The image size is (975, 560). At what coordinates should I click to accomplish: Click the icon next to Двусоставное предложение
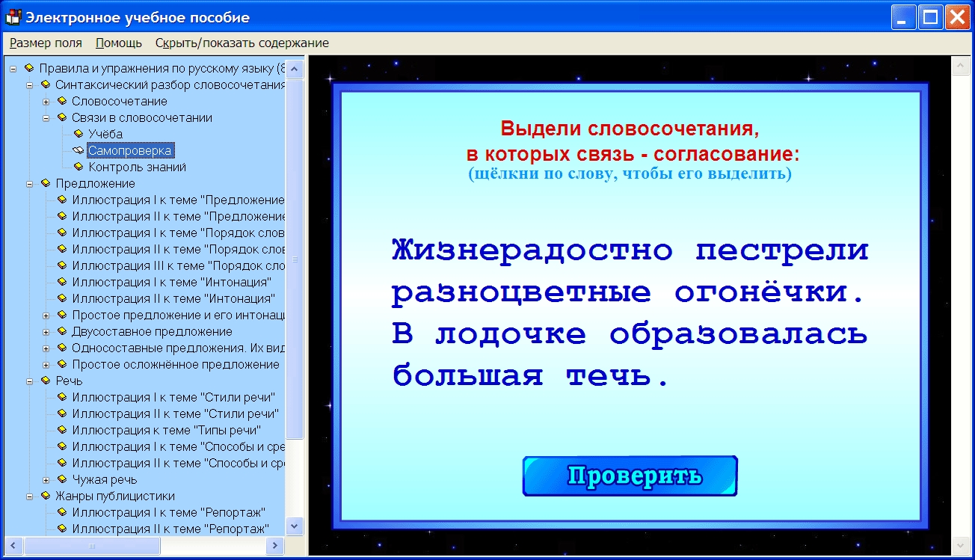click(62, 331)
